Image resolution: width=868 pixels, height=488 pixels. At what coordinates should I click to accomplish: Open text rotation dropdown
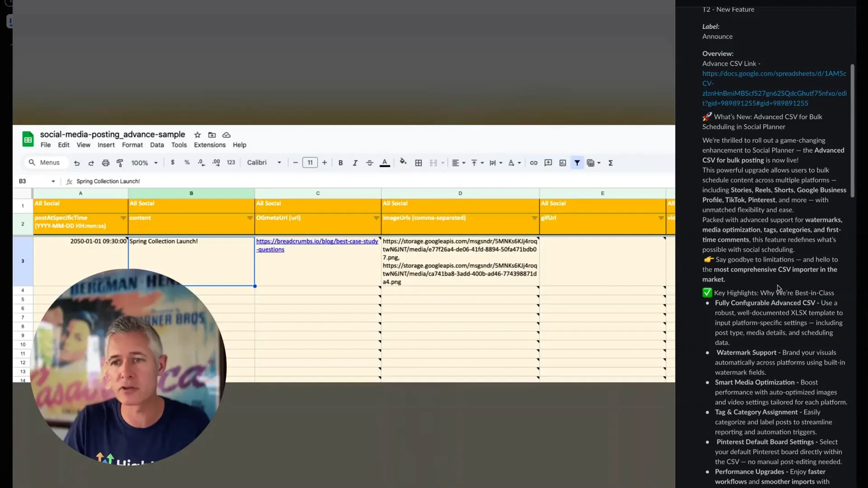tap(514, 163)
